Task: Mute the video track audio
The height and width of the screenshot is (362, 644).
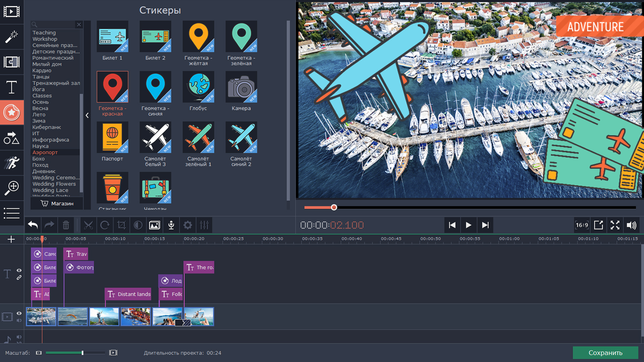Action: coord(19,320)
